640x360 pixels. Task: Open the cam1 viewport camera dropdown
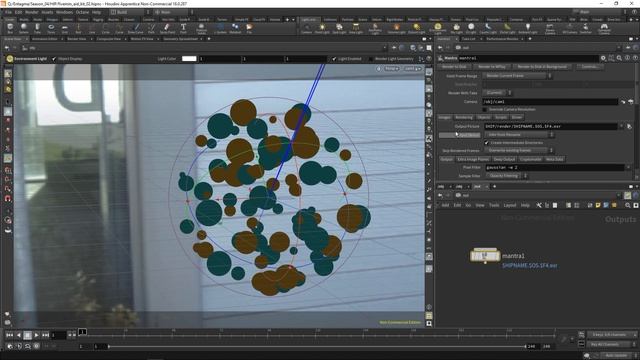click(412, 69)
